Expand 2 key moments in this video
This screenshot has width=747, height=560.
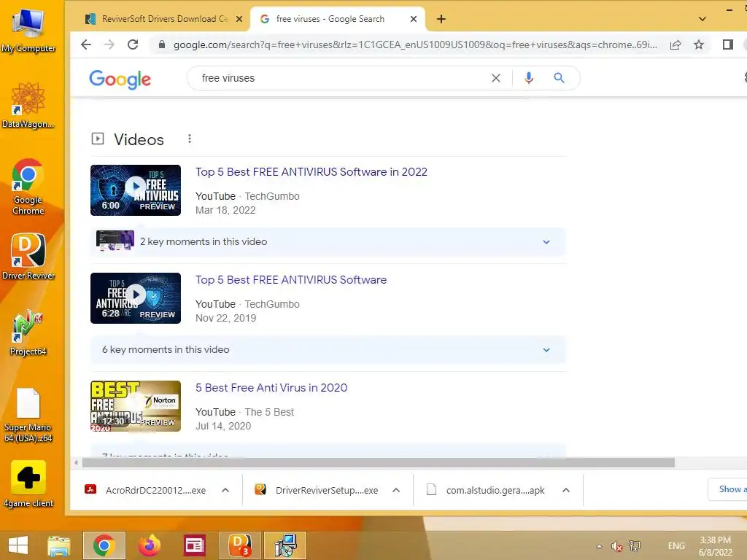pyautogui.click(x=328, y=242)
